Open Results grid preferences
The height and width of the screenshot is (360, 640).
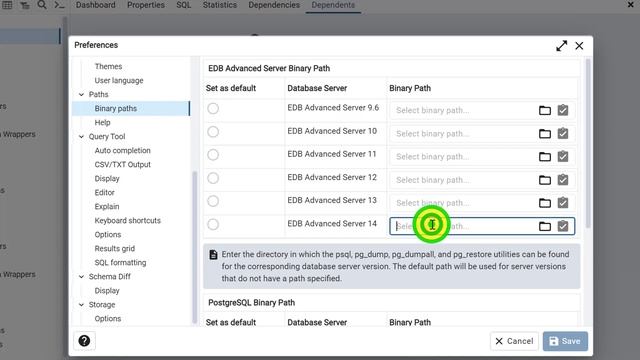[115, 249]
